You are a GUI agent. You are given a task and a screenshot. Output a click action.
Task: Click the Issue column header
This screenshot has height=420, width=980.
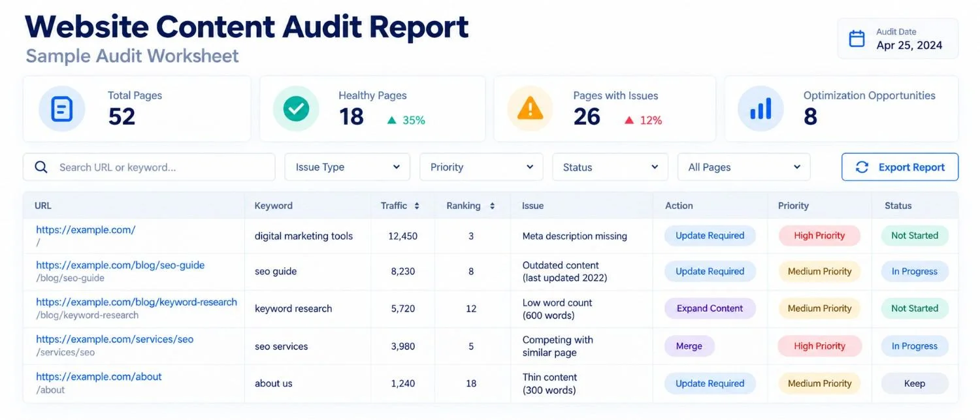point(532,206)
